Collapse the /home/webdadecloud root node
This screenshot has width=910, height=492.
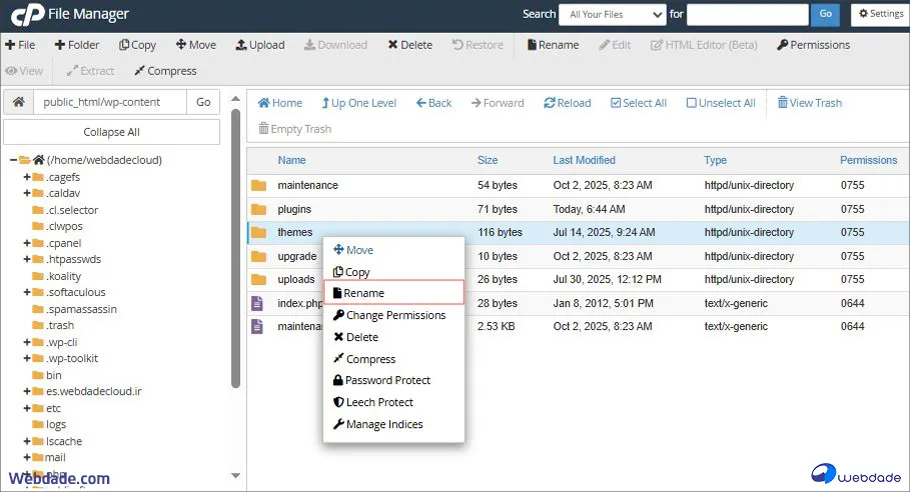(14, 160)
